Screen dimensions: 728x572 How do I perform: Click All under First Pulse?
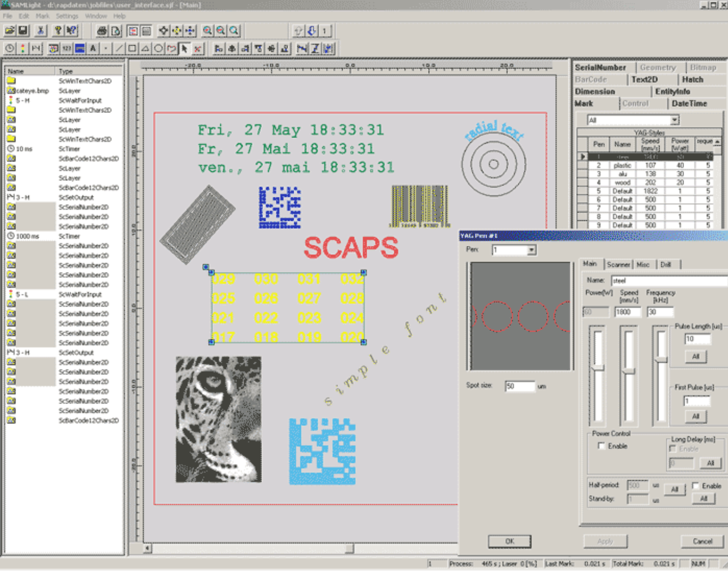click(695, 416)
